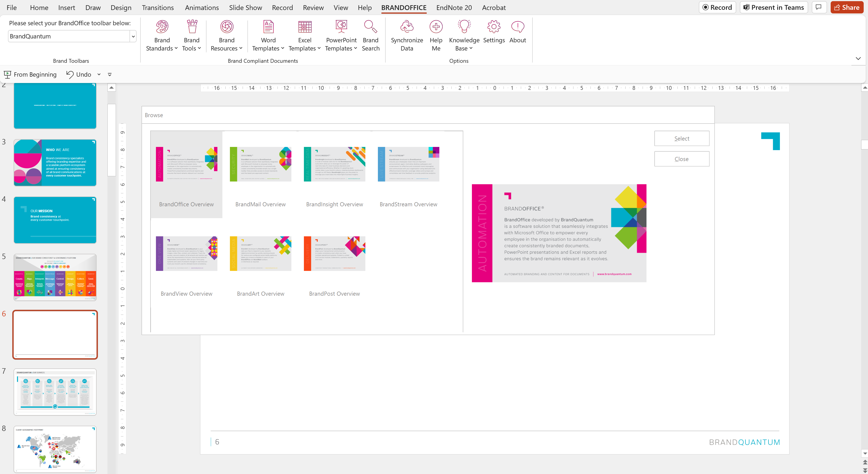
Task: Open PowerPoint Templates menu
Action: [341, 36]
